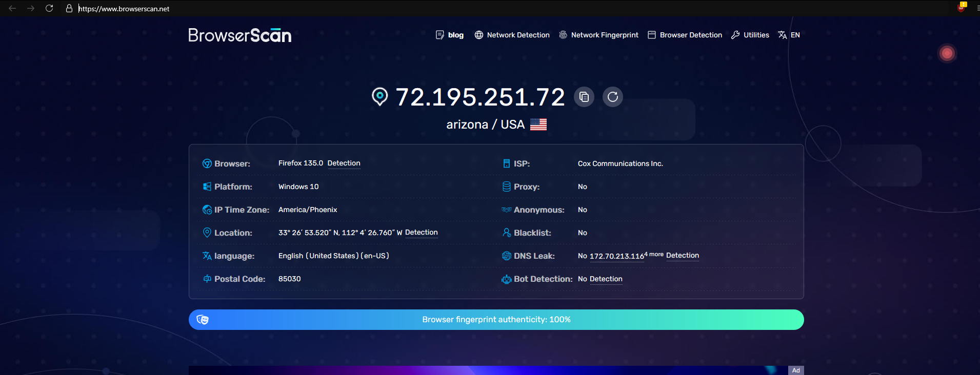
Task: Click the Browser row Firefox icon
Action: click(207, 163)
